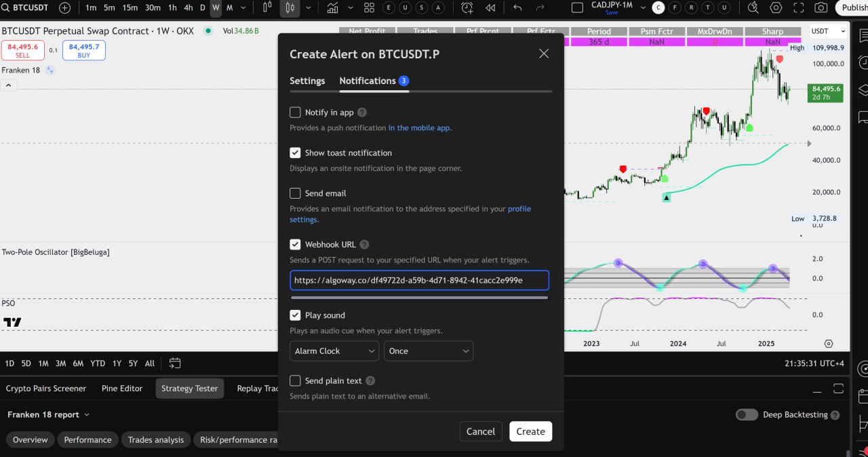This screenshot has height=457, width=868.
Task: Select the candles chart style icon
Action: point(290,8)
